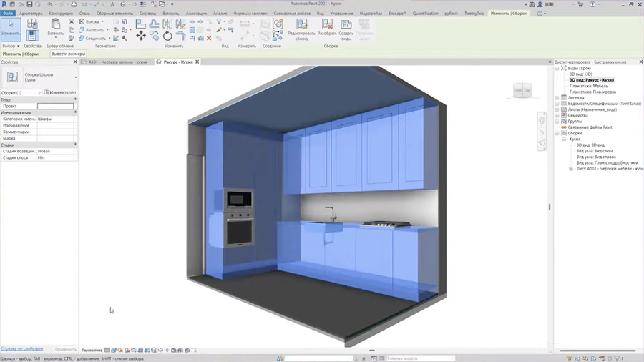Expand the Листы tree node
Viewport: 644px width, 362px height.
coord(557,109)
